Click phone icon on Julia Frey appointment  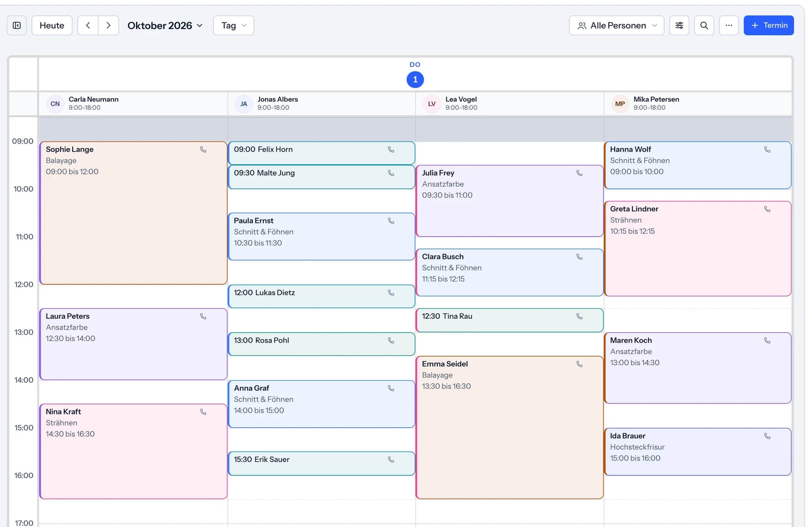point(579,173)
